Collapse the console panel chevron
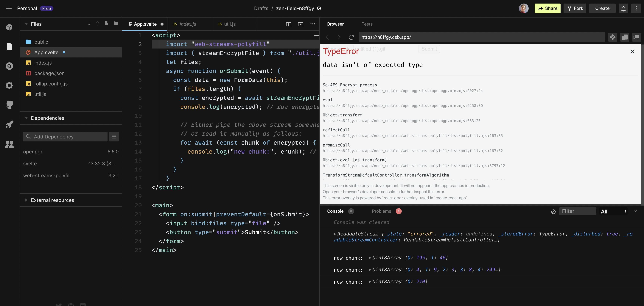The image size is (644, 306). click(636, 211)
